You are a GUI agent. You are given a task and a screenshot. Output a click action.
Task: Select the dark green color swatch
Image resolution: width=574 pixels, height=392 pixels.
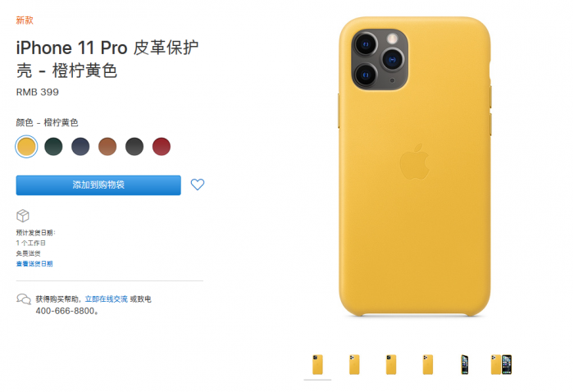pos(53,147)
